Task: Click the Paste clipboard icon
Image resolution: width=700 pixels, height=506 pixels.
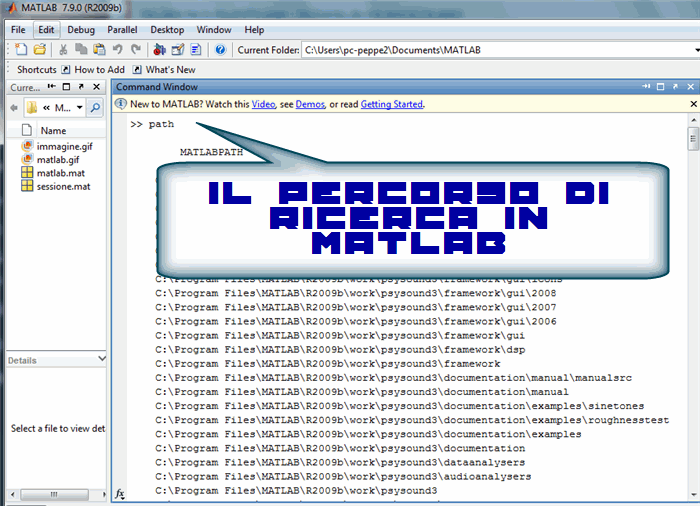Action: [99, 50]
